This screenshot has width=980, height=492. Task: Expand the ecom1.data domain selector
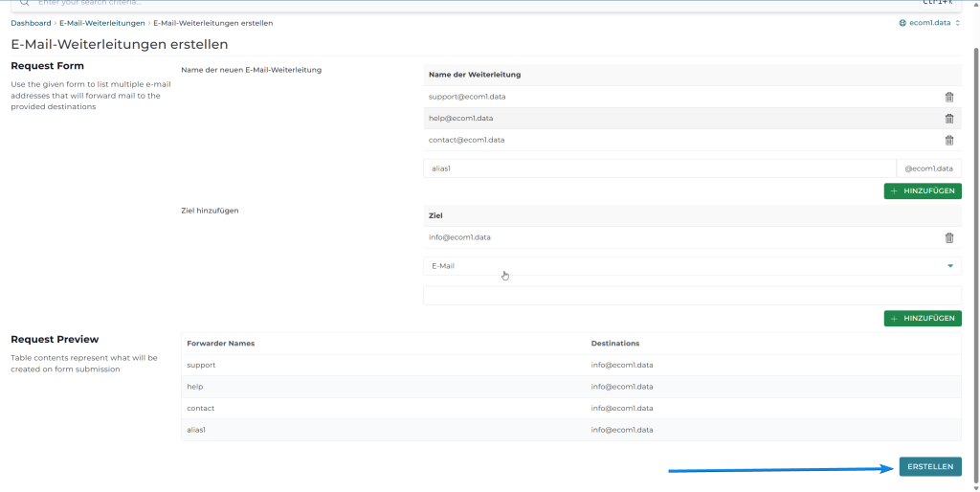(x=930, y=23)
